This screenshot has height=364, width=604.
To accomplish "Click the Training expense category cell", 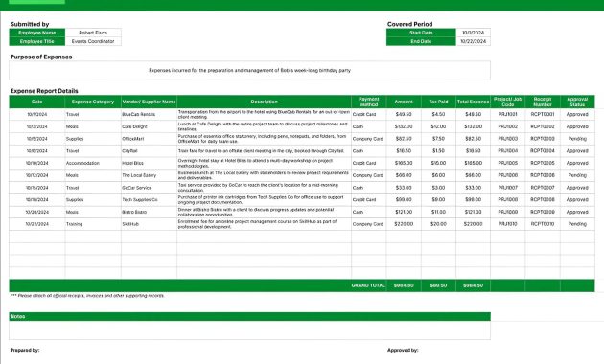I will click(93, 224).
